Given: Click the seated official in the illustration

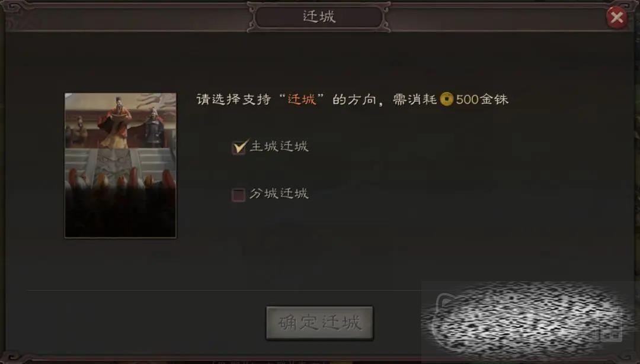Looking at the screenshot, I should point(78,131).
